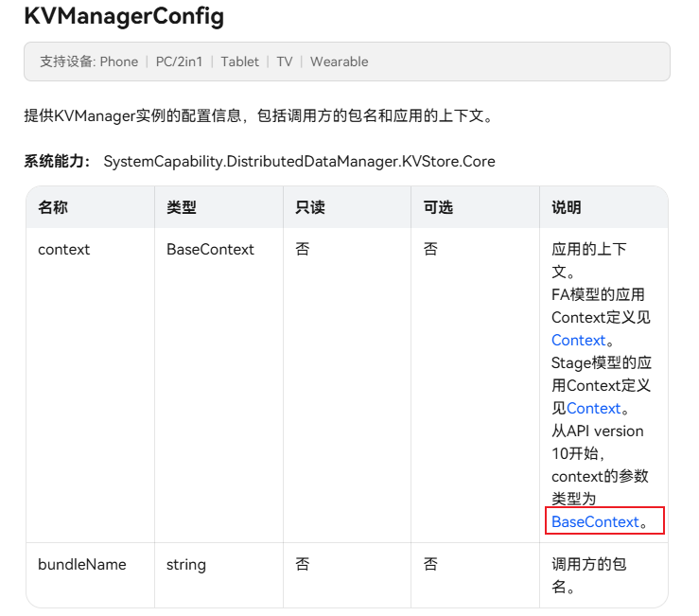The width and height of the screenshot is (699, 616).
Task: Open the Context link for Stage model
Action: 593,408
